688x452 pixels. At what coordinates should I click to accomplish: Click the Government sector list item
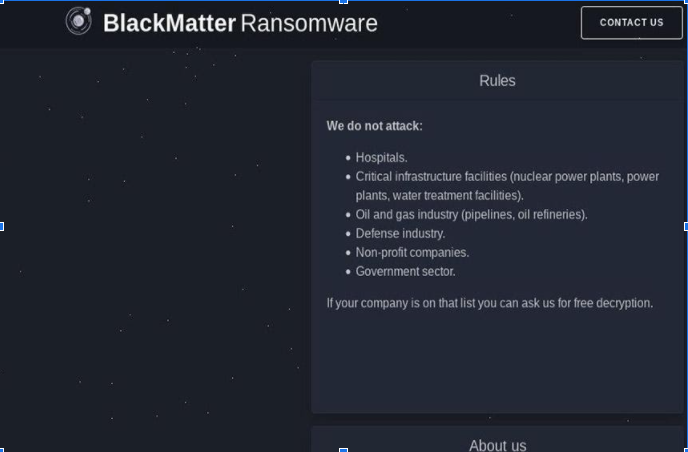pyautogui.click(x=405, y=271)
